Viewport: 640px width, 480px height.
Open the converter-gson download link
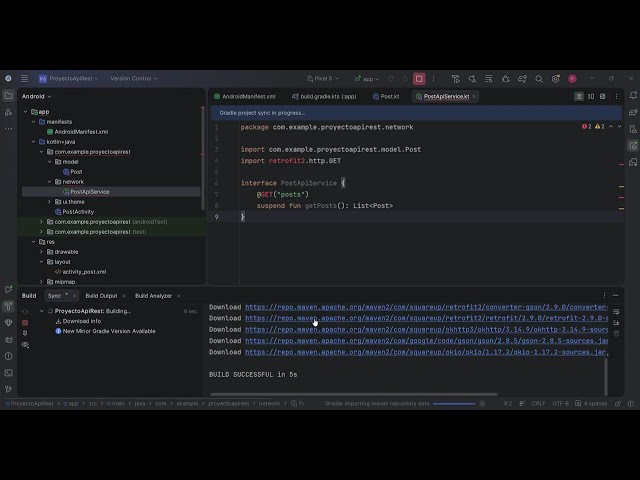click(427, 307)
